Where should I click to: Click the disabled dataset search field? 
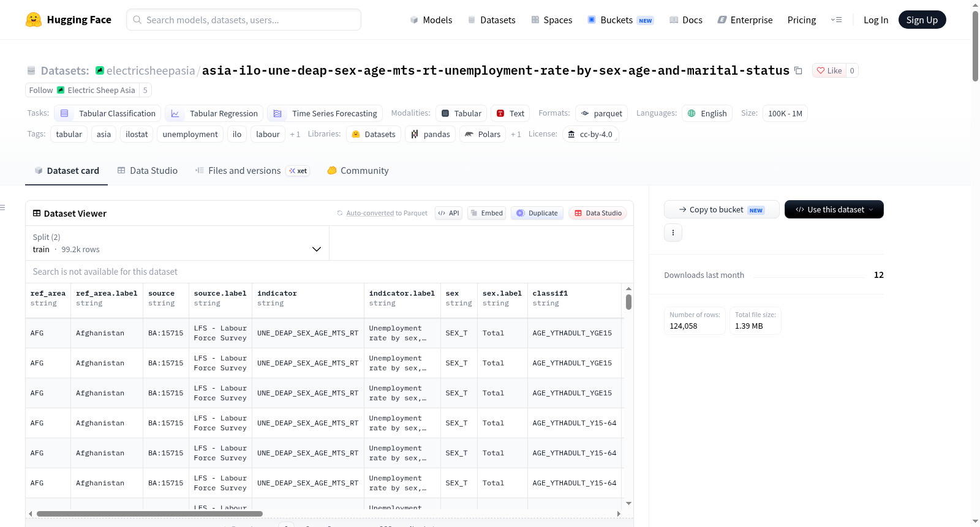[330, 272]
